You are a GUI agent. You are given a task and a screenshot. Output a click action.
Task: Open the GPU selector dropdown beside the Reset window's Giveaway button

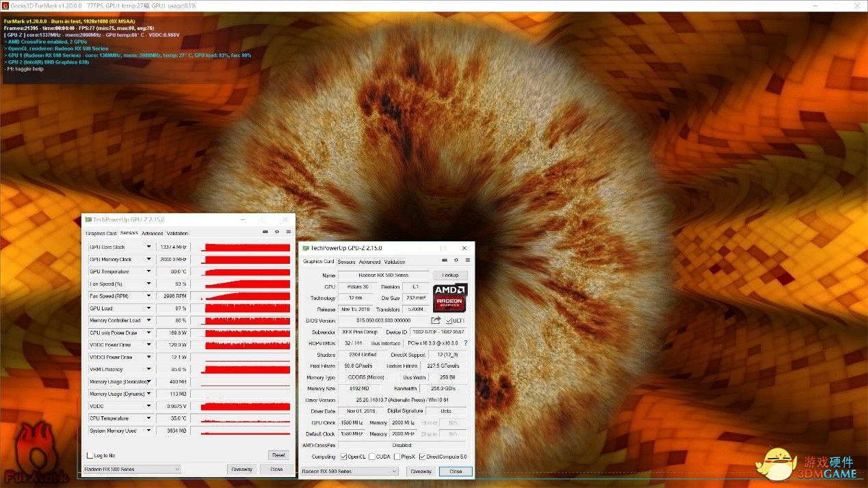click(x=132, y=470)
